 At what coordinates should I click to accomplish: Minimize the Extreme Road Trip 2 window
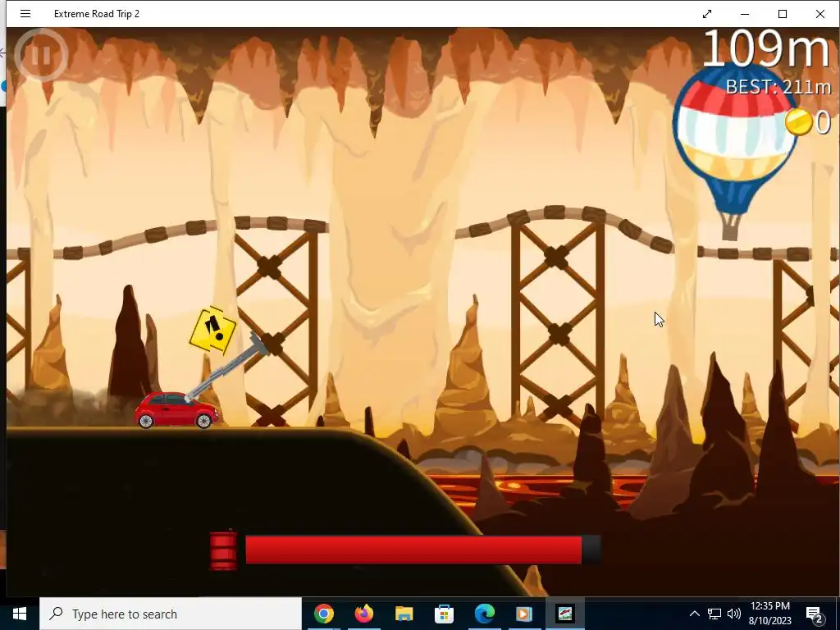[745, 14]
